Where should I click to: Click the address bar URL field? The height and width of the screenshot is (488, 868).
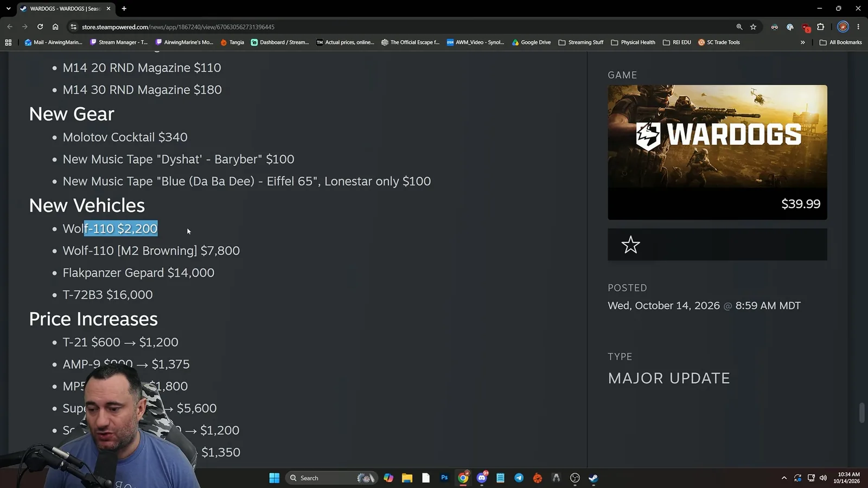[401, 27]
